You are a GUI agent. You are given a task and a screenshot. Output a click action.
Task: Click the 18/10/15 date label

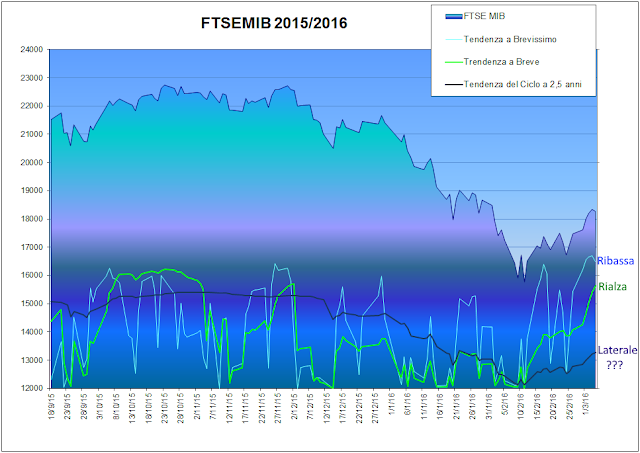pos(149,409)
